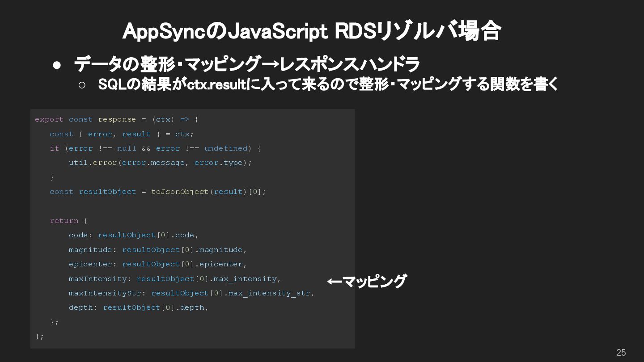Click the line 'const { error, result } = ctx;'

(x=122, y=134)
